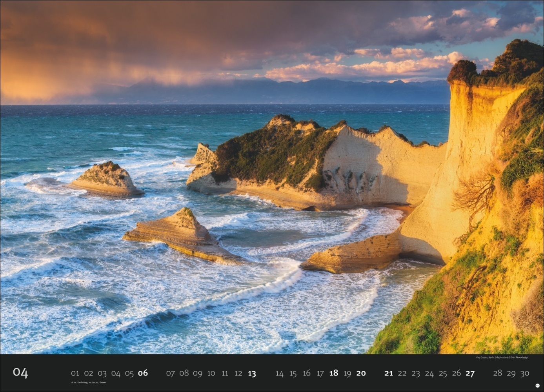Select calendar day 02
This screenshot has height=392, width=544.
(89, 374)
